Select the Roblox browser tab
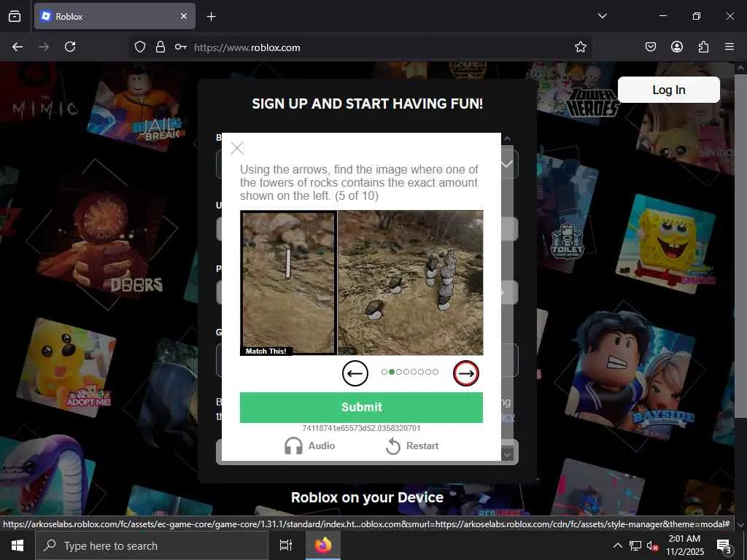Screen dimensions: 747x560 pyautogui.click(x=115, y=16)
